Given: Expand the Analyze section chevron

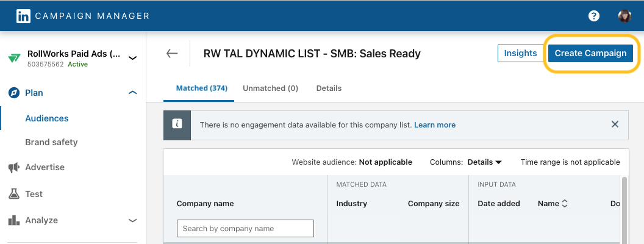Looking at the screenshot, I should (x=132, y=220).
